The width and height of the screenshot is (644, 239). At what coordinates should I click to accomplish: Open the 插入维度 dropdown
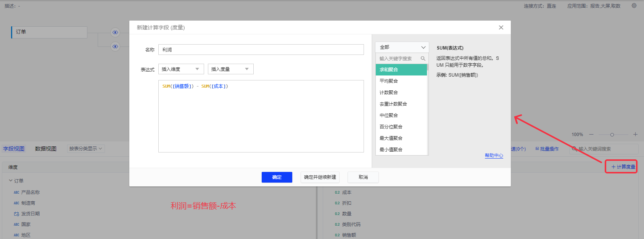pos(181,69)
